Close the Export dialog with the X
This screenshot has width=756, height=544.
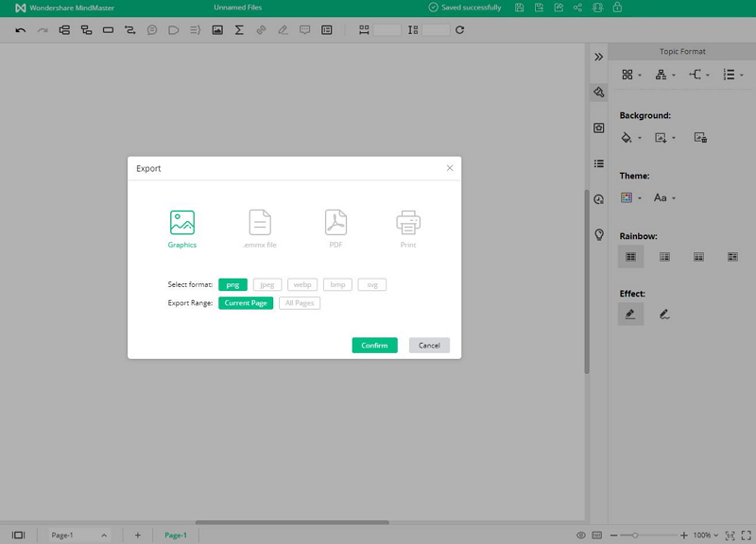point(450,168)
